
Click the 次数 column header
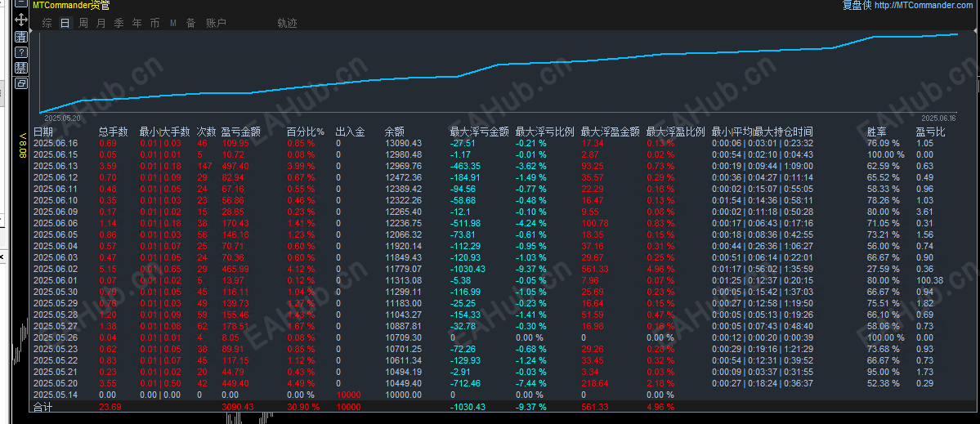click(x=207, y=132)
